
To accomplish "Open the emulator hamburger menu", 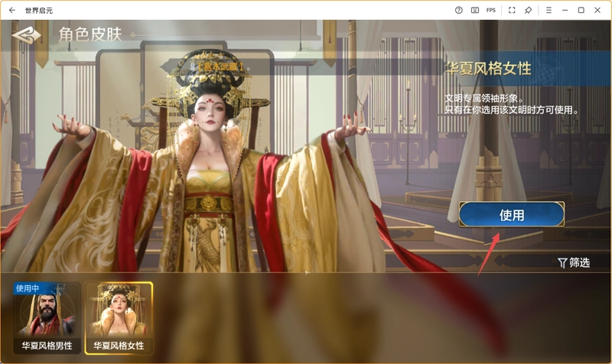I will coord(548,10).
